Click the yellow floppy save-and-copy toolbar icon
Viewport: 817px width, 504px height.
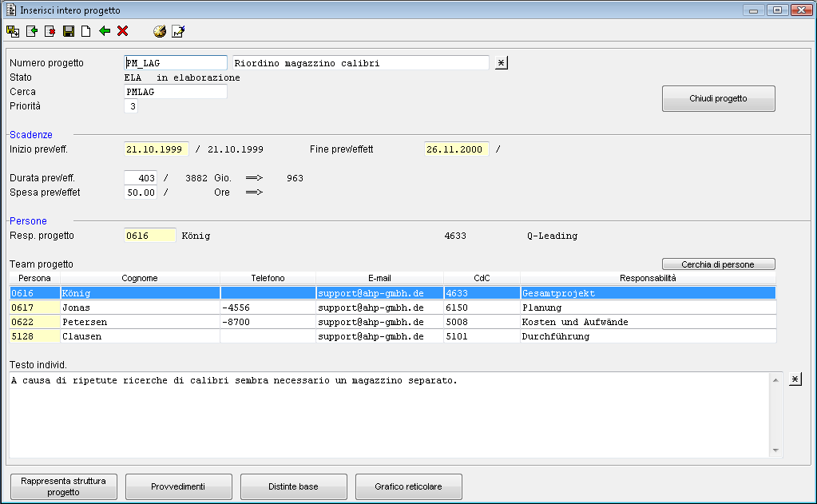13,31
